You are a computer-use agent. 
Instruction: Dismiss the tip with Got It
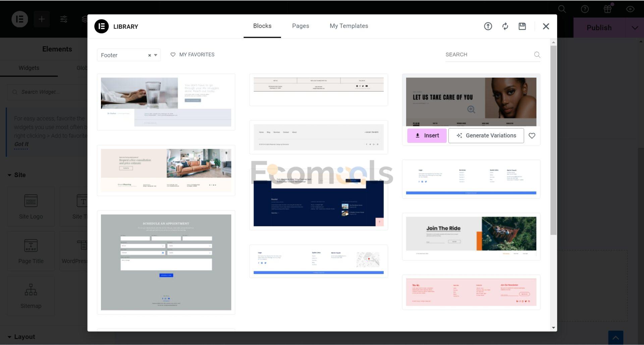point(21,144)
